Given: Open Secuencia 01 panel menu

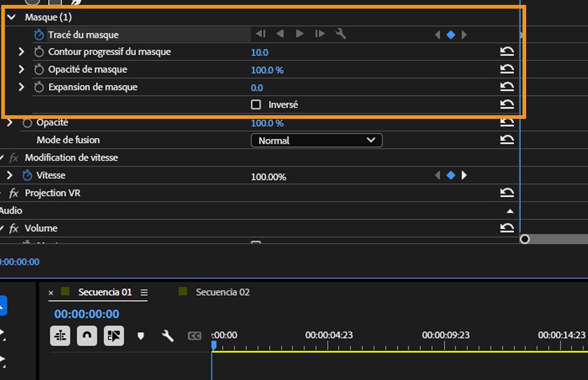Looking at the screenshot, I should [144, 292].
